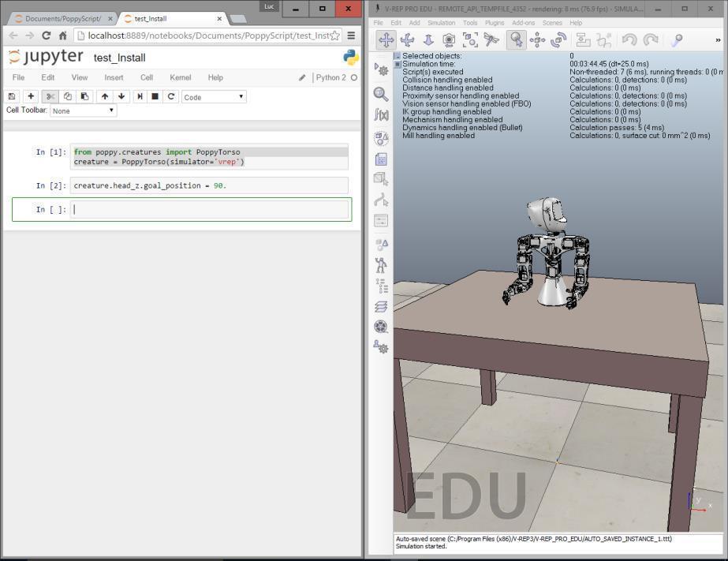Screen dimensions: 728x561
Task: Open scripts page icon in V-REP sidebar
Action: pyautogui.click(x=381, y=159)
